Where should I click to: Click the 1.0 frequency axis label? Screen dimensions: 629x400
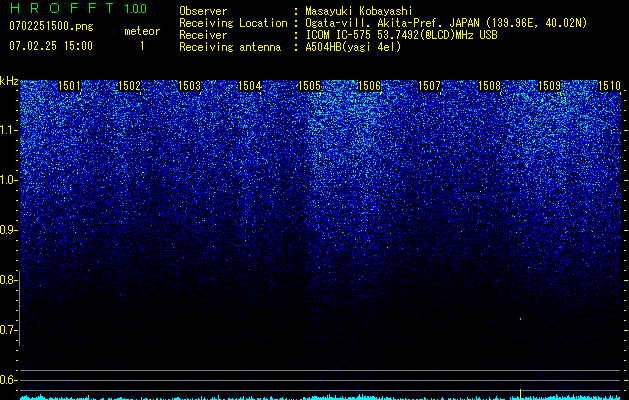pos(9,180)
